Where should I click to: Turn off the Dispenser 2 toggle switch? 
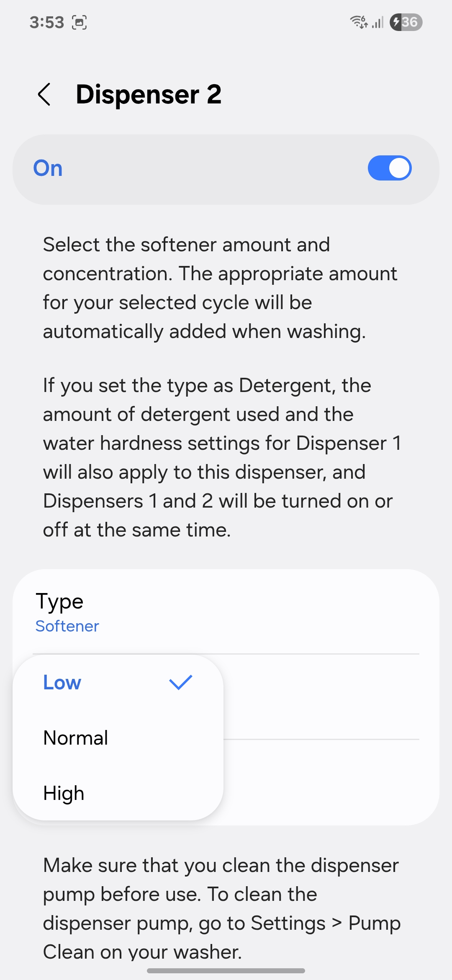389,168
